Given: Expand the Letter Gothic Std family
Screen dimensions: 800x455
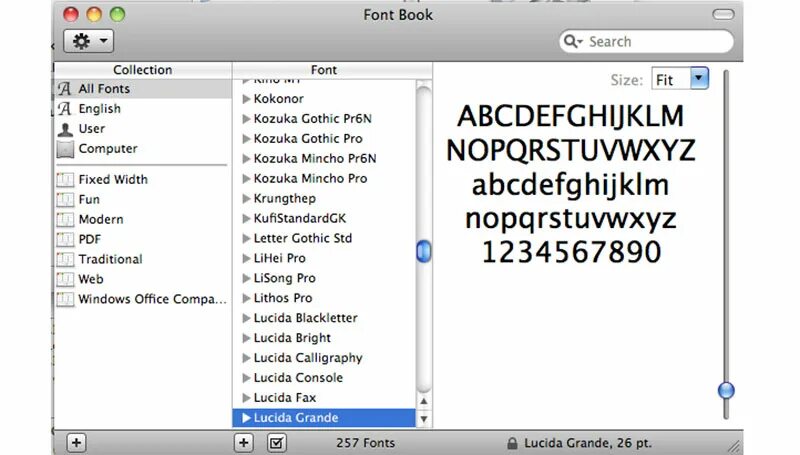Looking at the screenshot, I should 246,238.
